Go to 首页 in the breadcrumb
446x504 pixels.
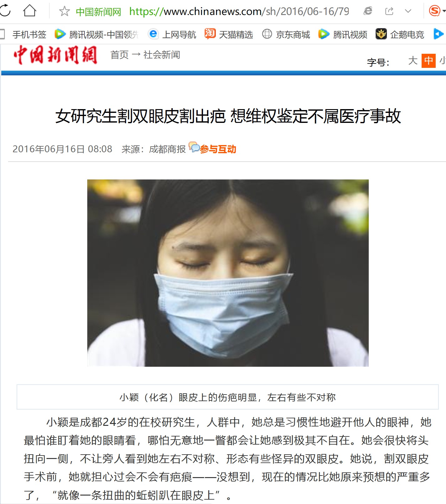click(x=119, y=55)
